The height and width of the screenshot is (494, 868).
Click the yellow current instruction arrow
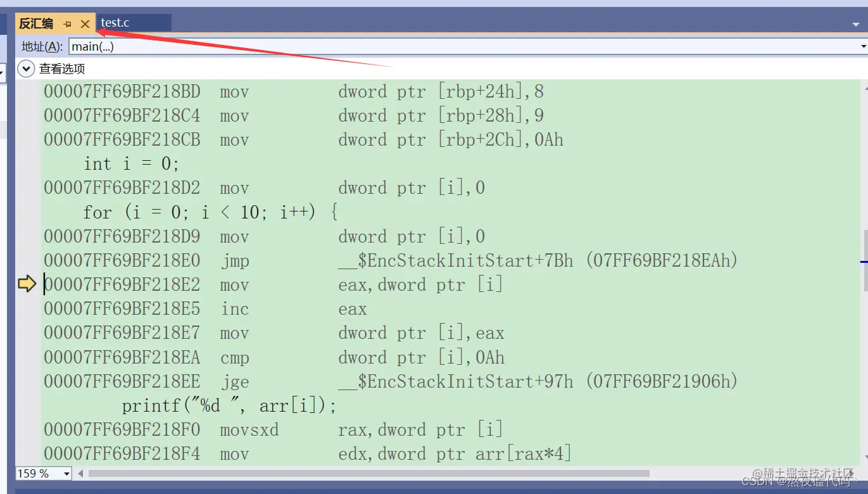coord(27,284)
